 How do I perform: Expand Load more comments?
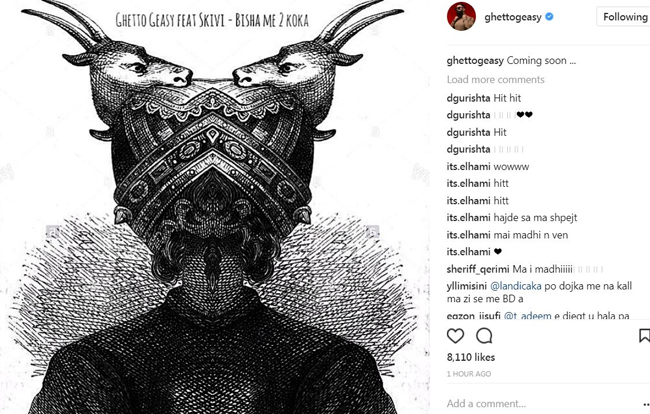coord(495,80)
